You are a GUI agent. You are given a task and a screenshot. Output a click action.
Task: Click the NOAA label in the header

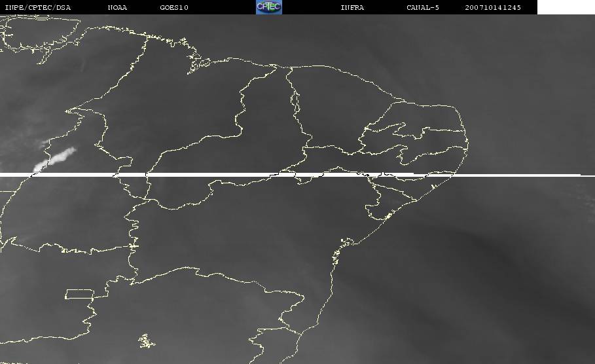[117, 8]
